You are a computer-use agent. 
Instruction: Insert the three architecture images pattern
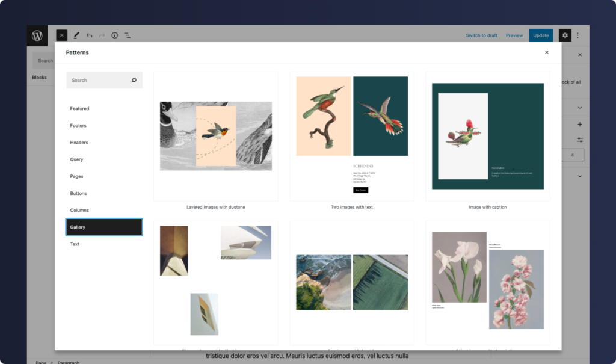tap(216, 283)
